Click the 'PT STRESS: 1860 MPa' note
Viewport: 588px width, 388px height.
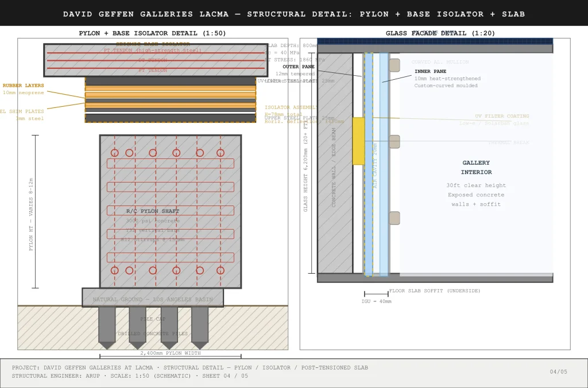click(x=295, y=60)
